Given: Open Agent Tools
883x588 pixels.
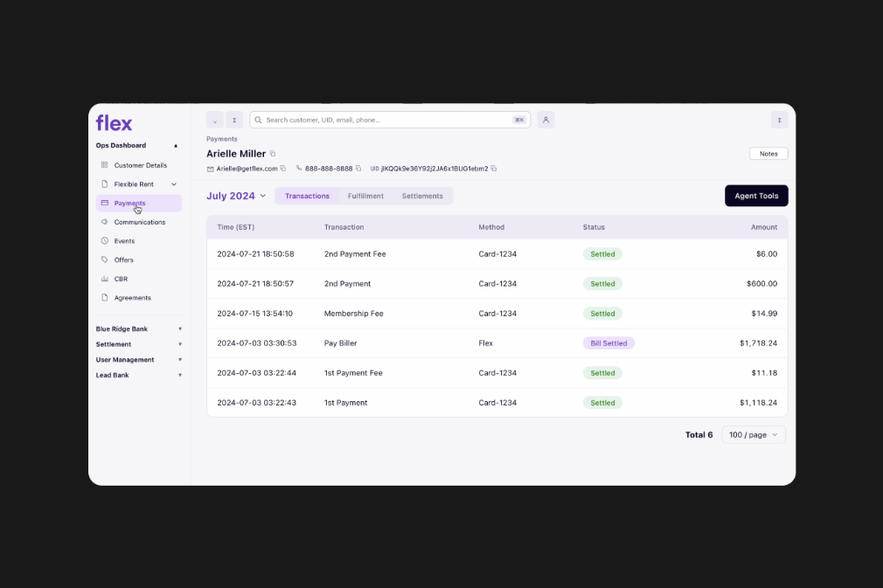Looking at the screenshot, I should coord(756,196).
